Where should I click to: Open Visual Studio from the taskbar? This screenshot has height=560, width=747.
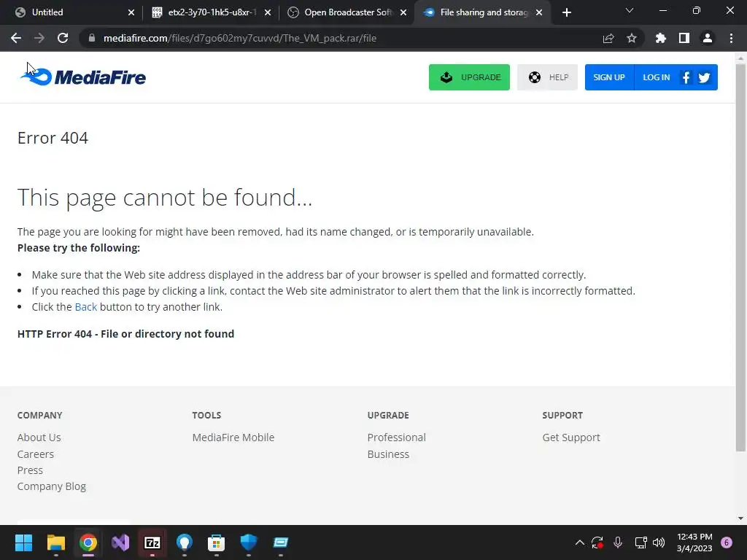[120, 542]
